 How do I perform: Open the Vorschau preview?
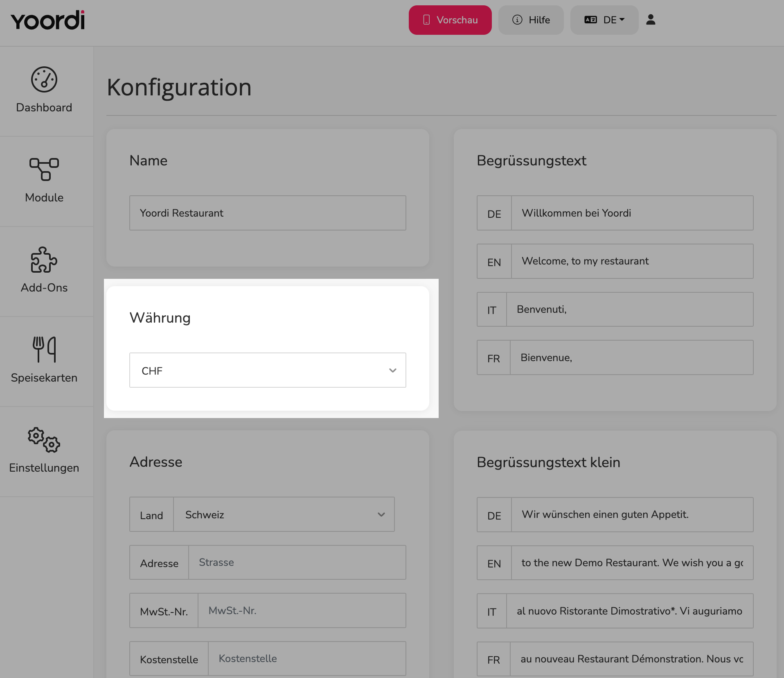point(450,20)
